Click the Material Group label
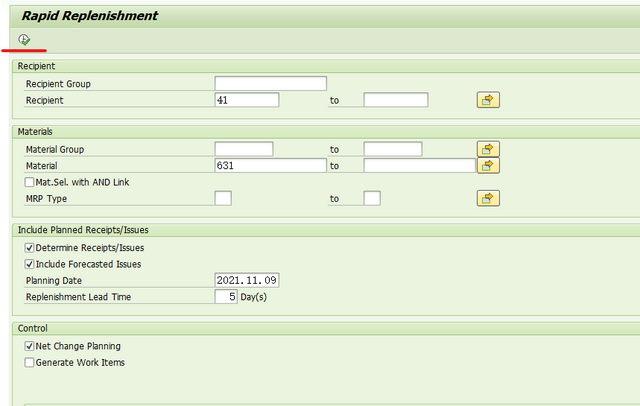The image size is (640, 406). [x=55, y=150]
